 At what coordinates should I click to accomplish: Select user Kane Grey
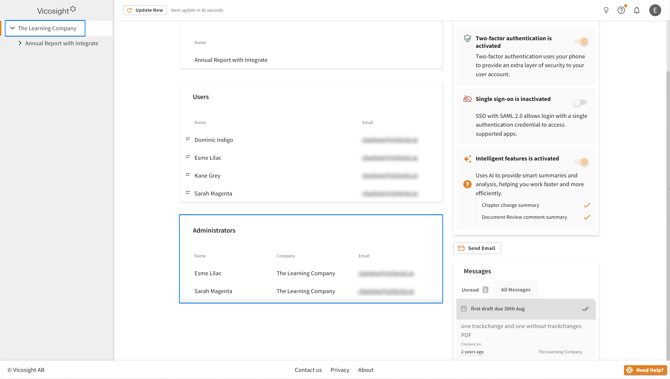207,176
